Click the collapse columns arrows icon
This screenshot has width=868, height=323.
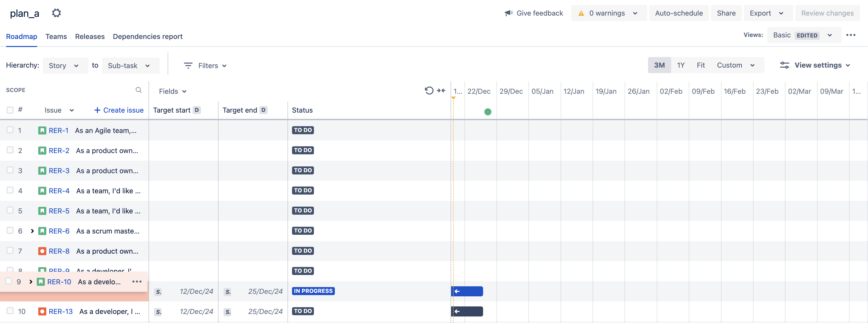tap(441, 90)
